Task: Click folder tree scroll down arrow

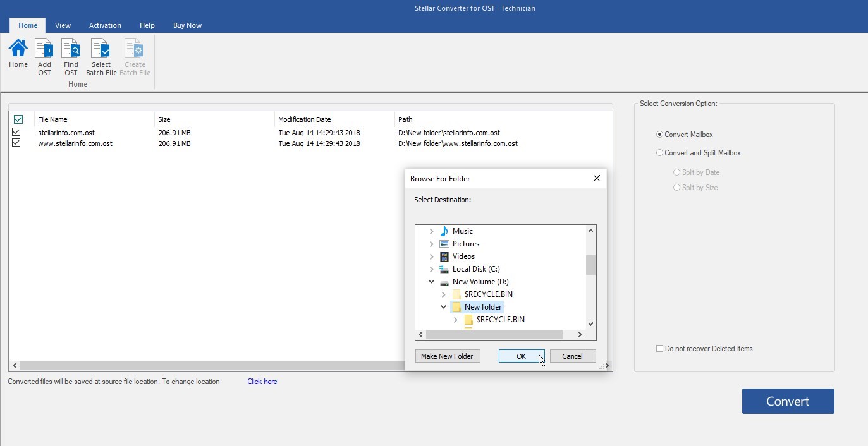Action: click(x=590, y=324)
